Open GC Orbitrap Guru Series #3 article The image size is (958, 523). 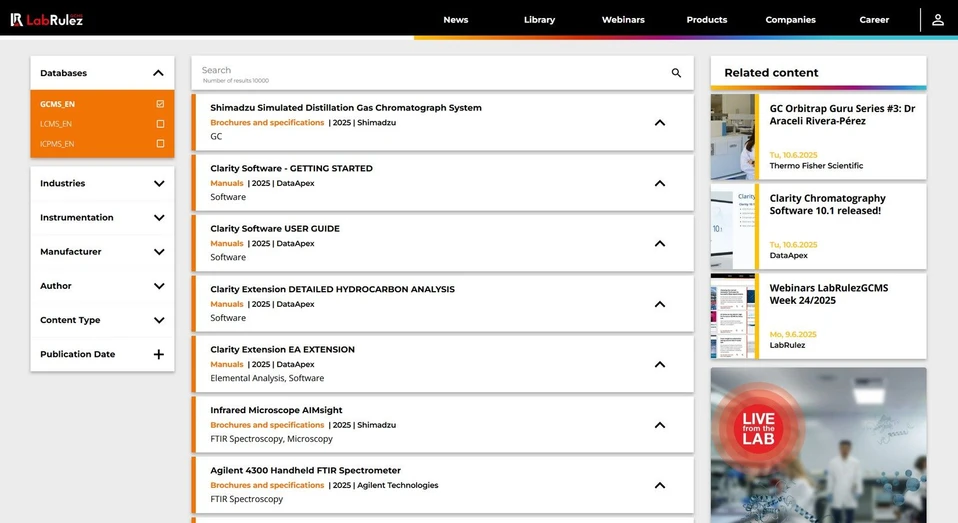pos(842,115)
